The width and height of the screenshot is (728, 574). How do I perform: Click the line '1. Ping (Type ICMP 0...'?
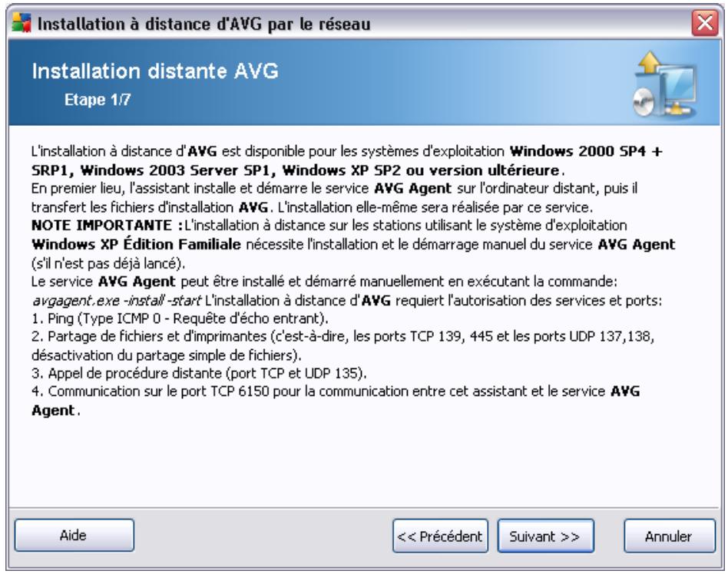coord(180,318)
